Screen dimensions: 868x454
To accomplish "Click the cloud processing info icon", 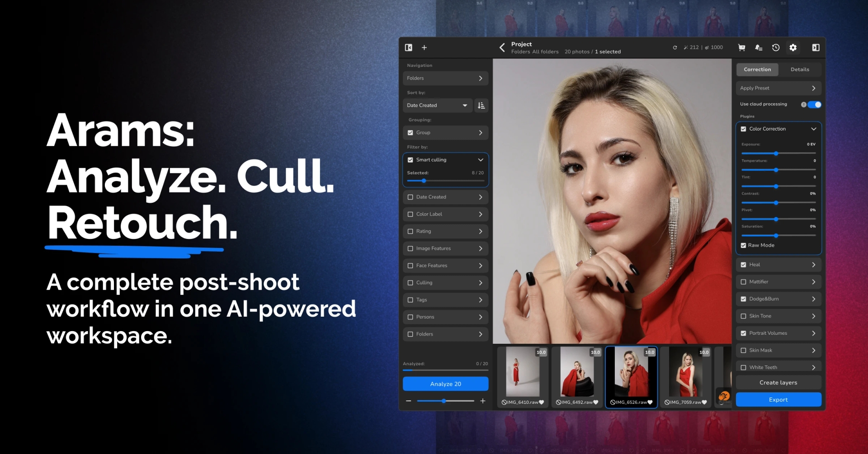I will pyautogui.click(x=803, y=104).
